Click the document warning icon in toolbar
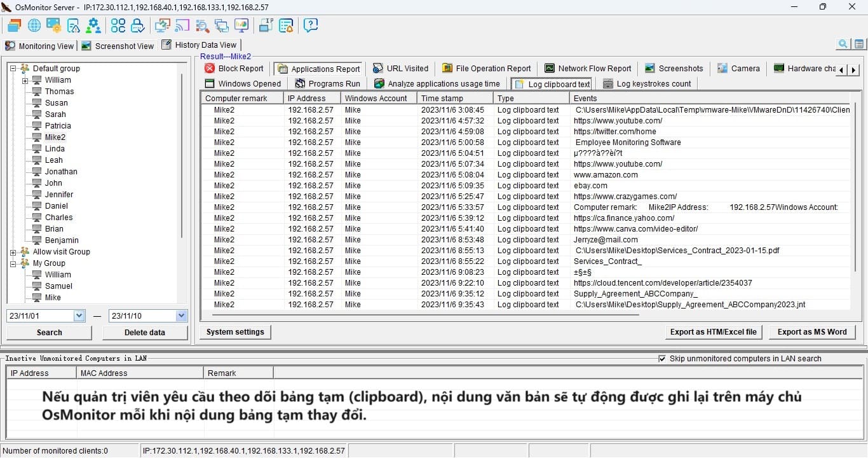This screenshot has width=868, height=458. click(74, 25)
